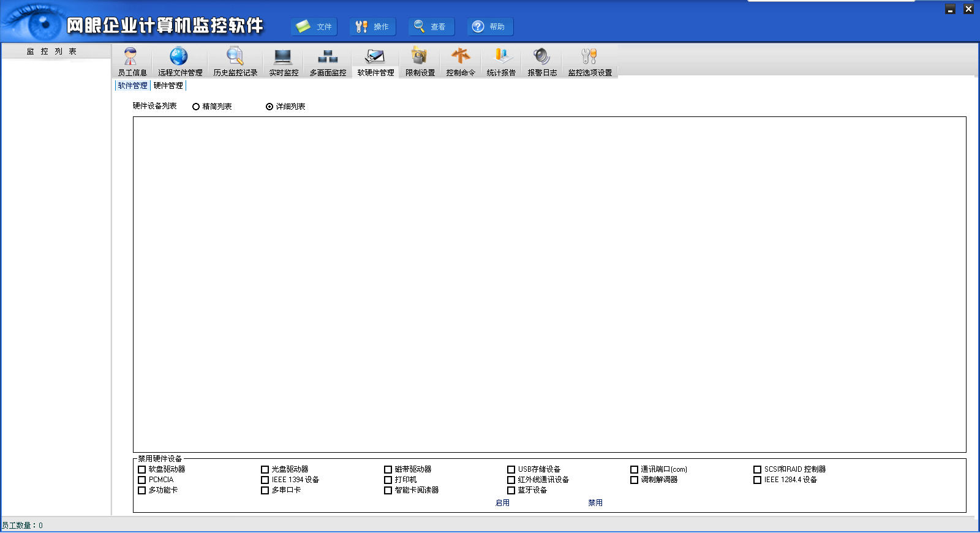Image resolution: width=980 pixels, height=533 pixels.
Task: Tick the 蓝牙设备 bluetooth checkbox
Action: (x=511, y=491)
